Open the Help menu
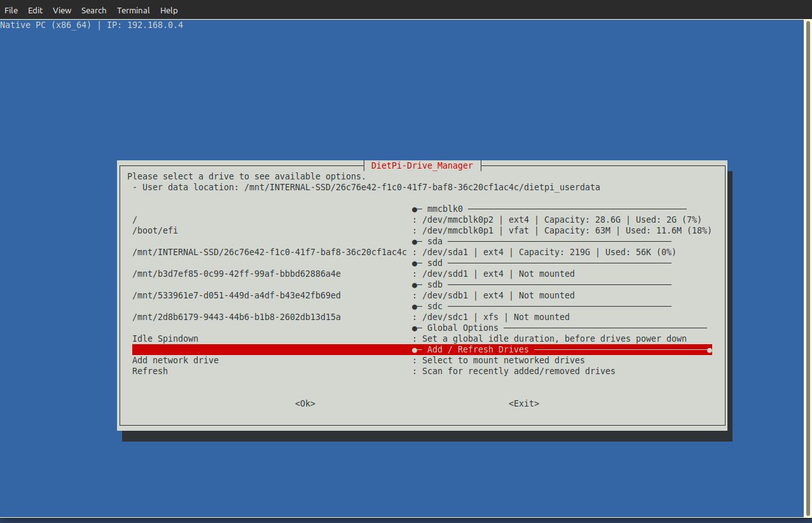 (169, 10)
